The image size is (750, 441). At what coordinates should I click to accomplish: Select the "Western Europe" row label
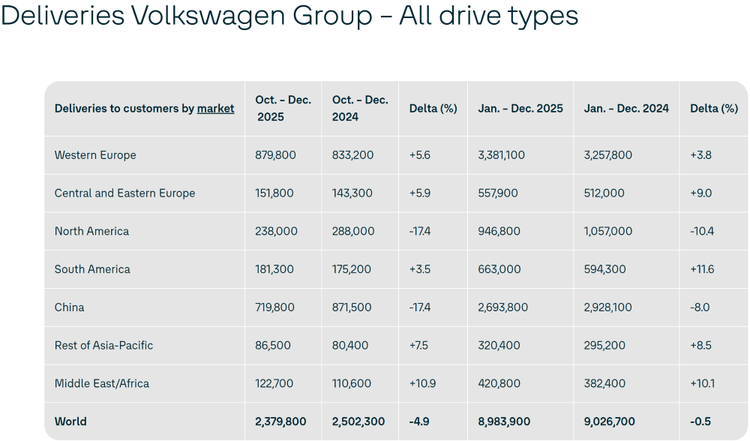click(x=95, y=155)
